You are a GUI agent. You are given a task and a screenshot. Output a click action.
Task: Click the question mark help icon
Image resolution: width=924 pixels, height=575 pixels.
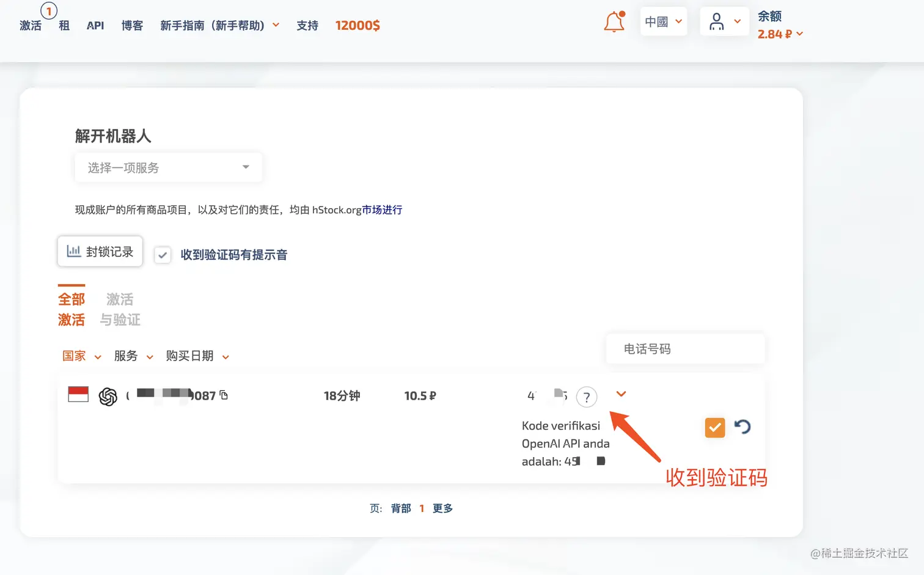(587, 397)
